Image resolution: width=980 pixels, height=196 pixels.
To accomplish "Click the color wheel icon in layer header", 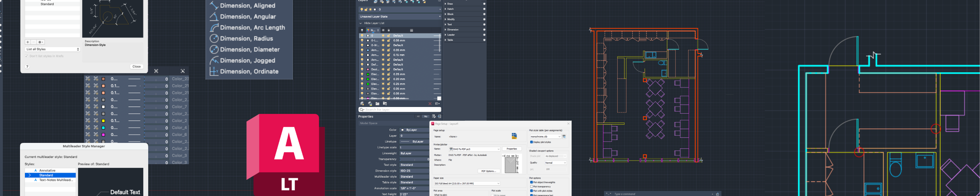I will point(368,30).
